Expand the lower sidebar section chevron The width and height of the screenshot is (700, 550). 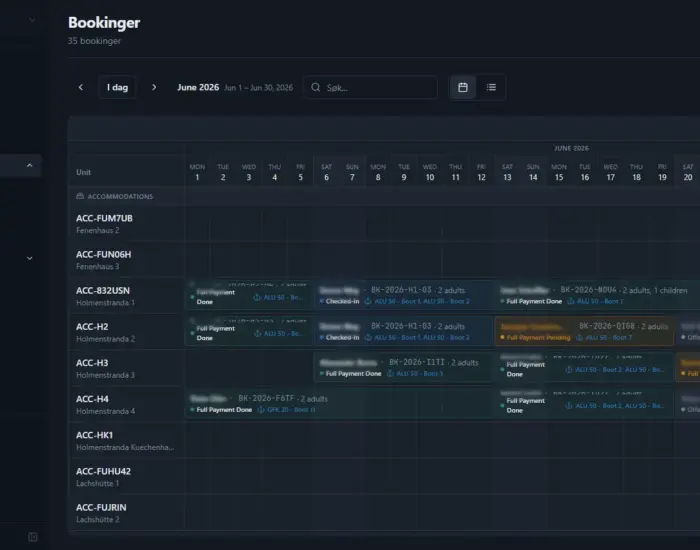29,258
